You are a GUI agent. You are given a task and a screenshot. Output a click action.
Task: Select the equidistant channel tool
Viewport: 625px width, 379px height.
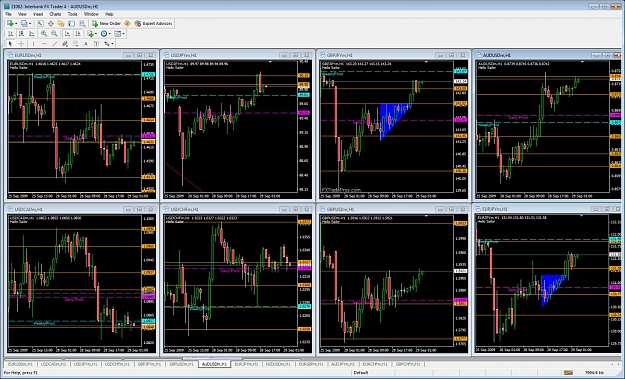pos(65,44)
